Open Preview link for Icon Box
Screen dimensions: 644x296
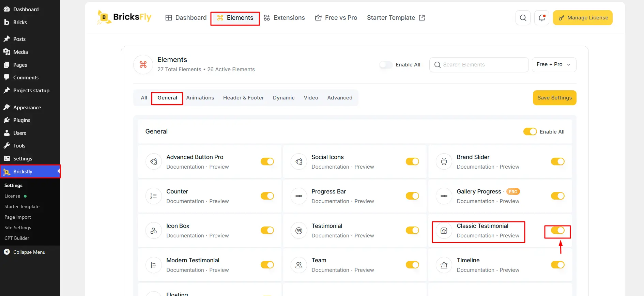219,236
